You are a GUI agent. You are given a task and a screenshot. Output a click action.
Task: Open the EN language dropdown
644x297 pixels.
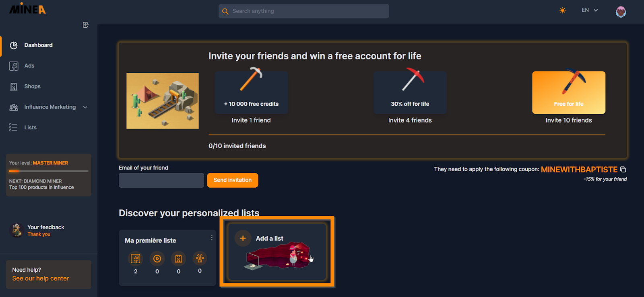(x=590, y=10)
